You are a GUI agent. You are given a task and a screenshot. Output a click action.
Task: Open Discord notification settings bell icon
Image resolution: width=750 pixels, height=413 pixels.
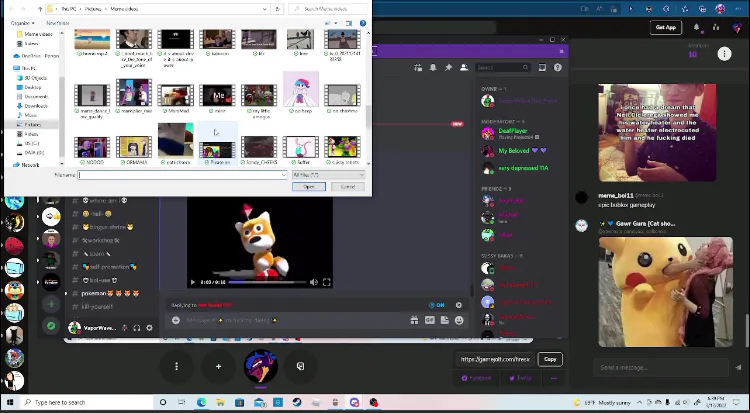433,68
